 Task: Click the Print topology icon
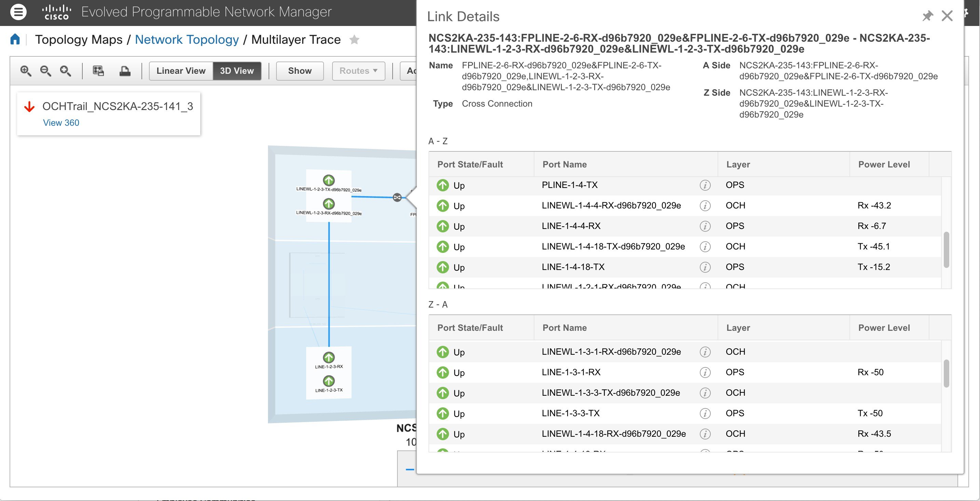125,71
